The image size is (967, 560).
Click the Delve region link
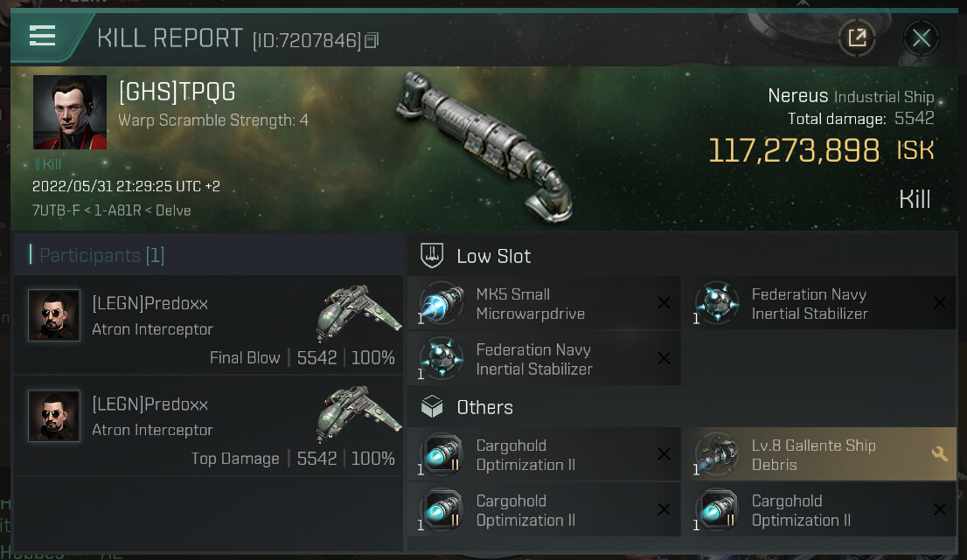[x=175, y=211]
